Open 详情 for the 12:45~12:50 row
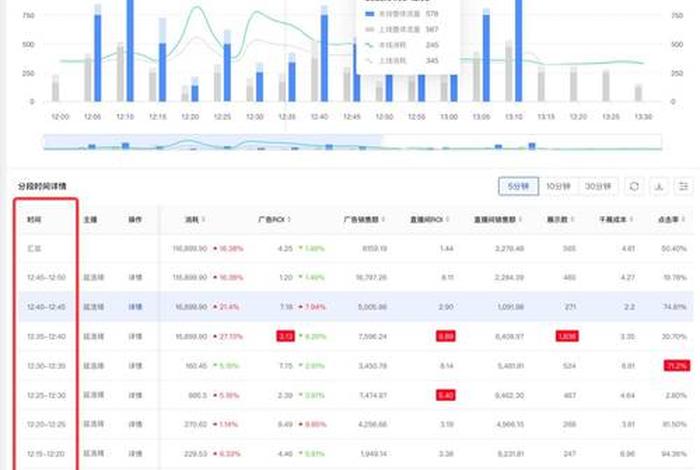 pyautogui.click(x=135, y=277)
